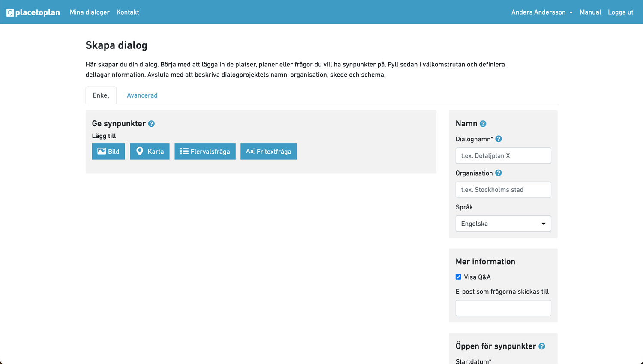Add an image with Bild button
643x364 pixels.
click(108, 152)
